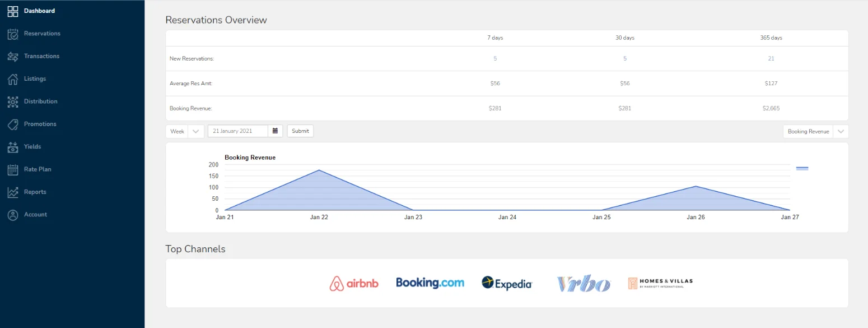Click the Distribution network icon

coord(13,101)
